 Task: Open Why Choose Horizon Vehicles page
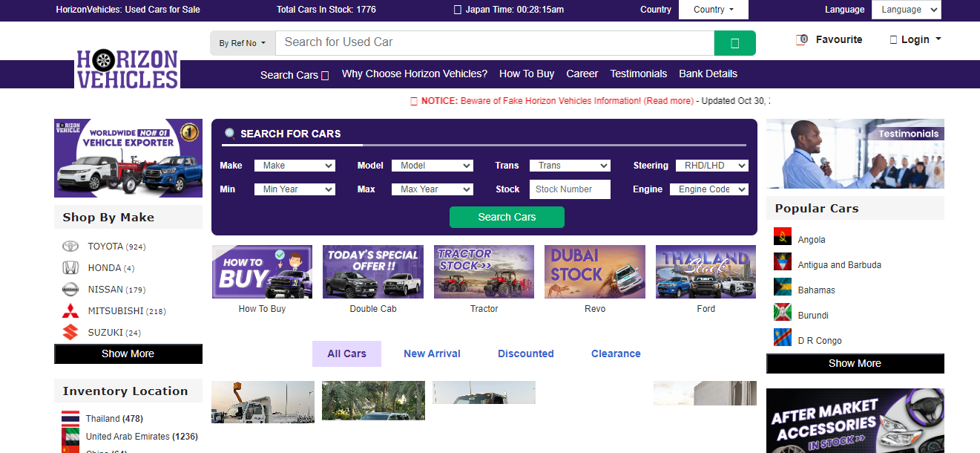(x=415, y=74)
